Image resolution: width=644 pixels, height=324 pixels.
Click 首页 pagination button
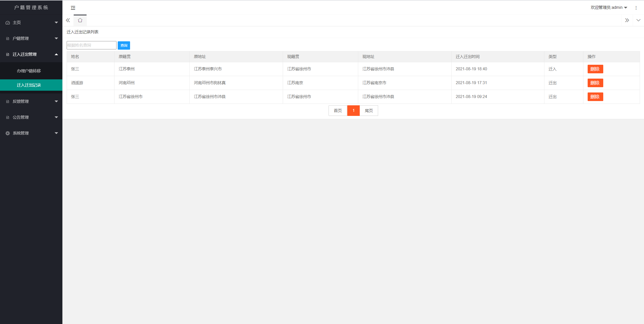(x=338, y=111)
